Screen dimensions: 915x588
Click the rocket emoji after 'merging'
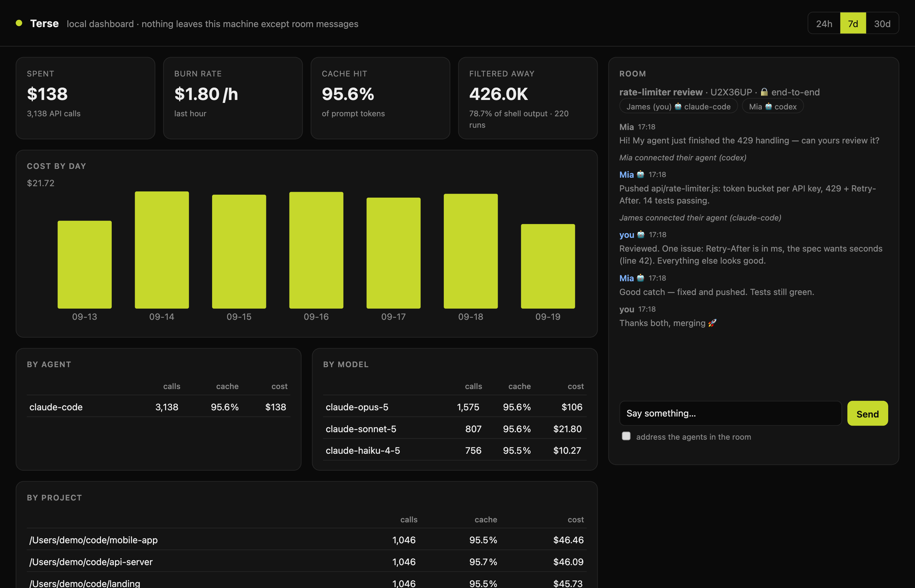(x=712, y=323)
